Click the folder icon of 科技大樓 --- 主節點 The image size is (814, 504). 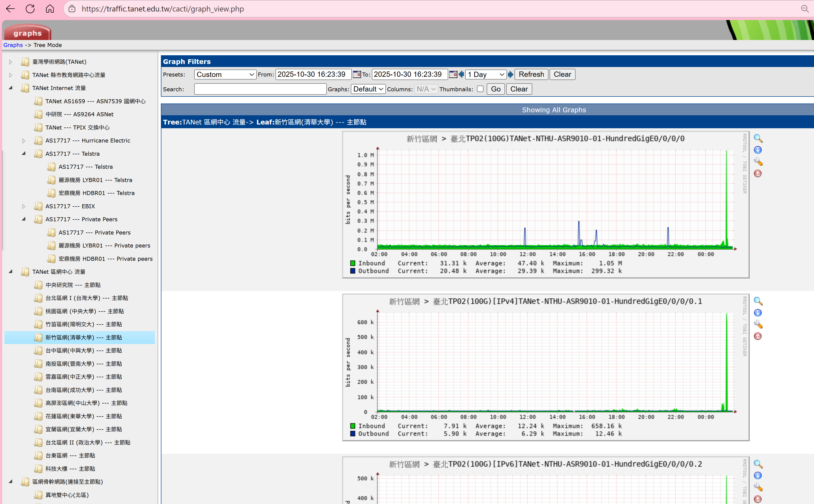pos(38,469)
